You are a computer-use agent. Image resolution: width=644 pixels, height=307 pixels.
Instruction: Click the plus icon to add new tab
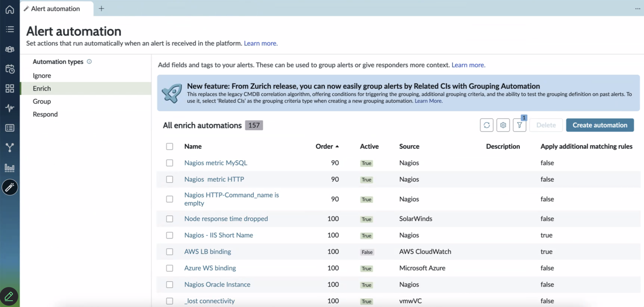[101, 9]
